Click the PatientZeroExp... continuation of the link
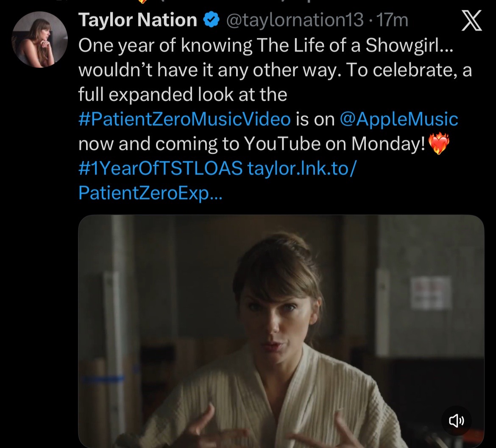Viewport: 496px width, 448px height. click(x=150, y=193)
